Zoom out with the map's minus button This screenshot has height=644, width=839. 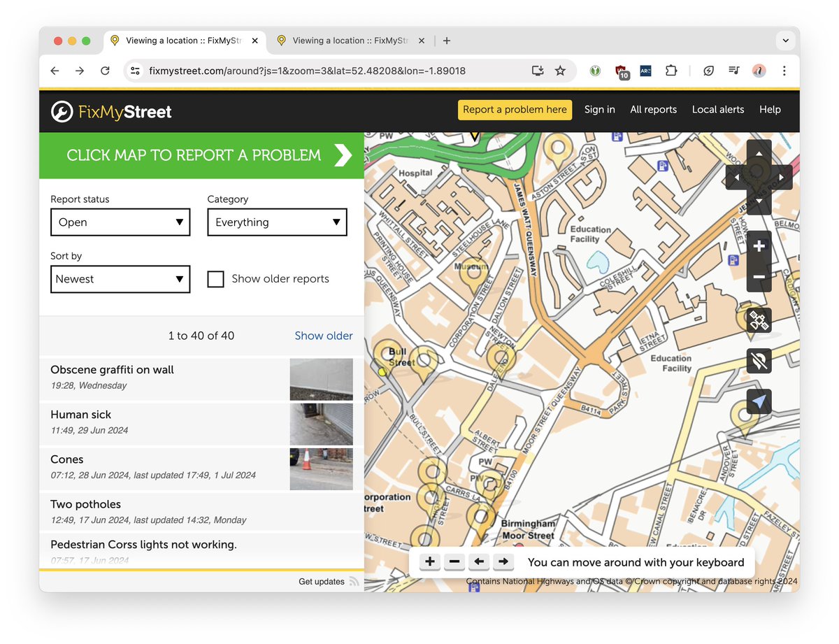coord(759,277)
